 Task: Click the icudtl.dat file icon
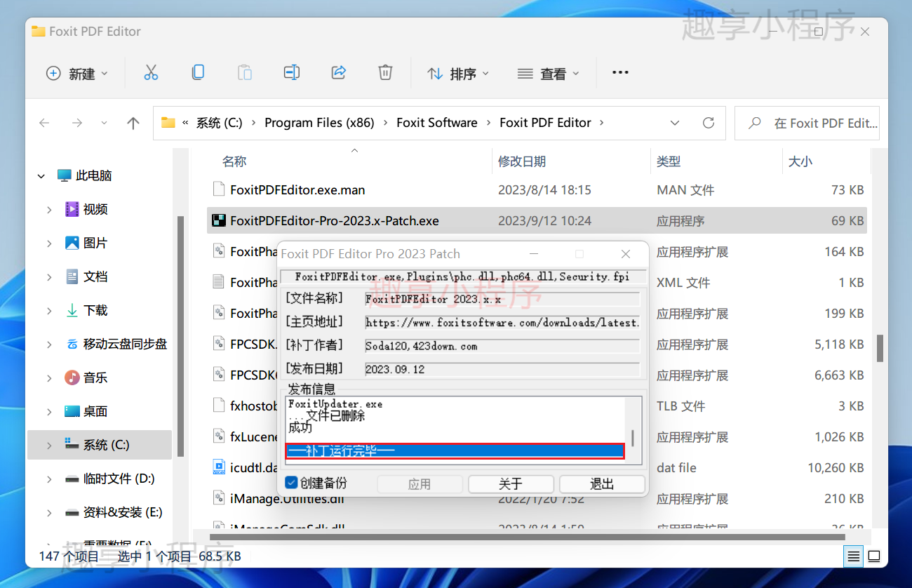[219, 467]
